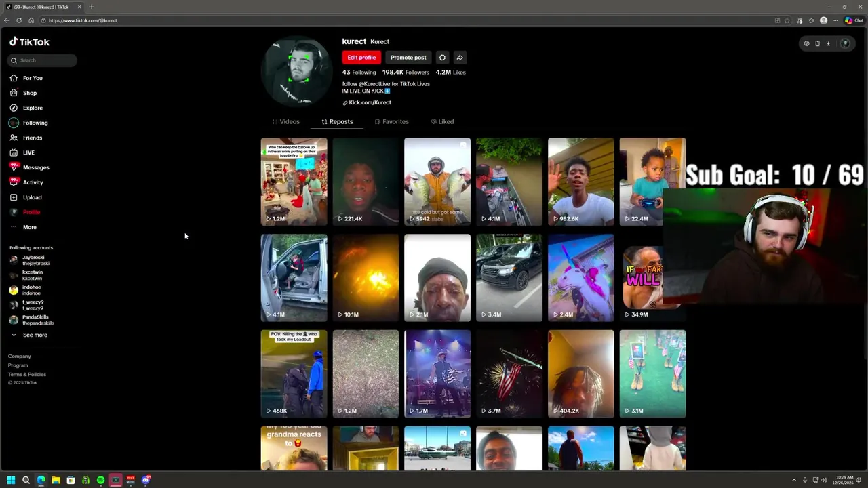The height and width of the screenshot is (488, 868).
Task: Open the Activity notifications
Action: (27, 182)
